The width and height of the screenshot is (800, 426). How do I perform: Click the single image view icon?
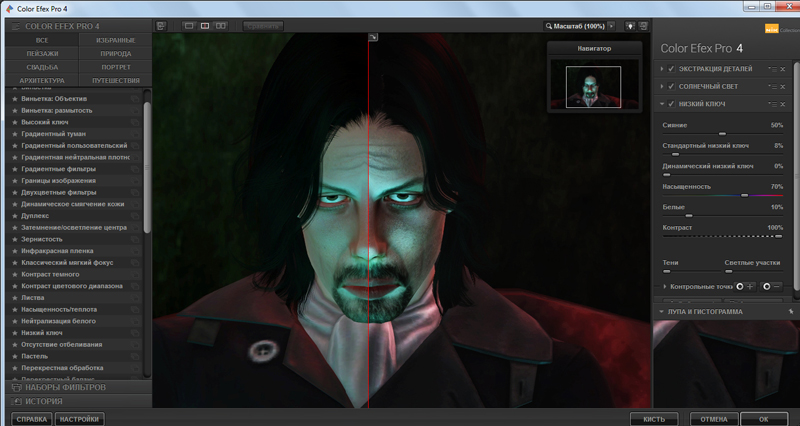189,26
